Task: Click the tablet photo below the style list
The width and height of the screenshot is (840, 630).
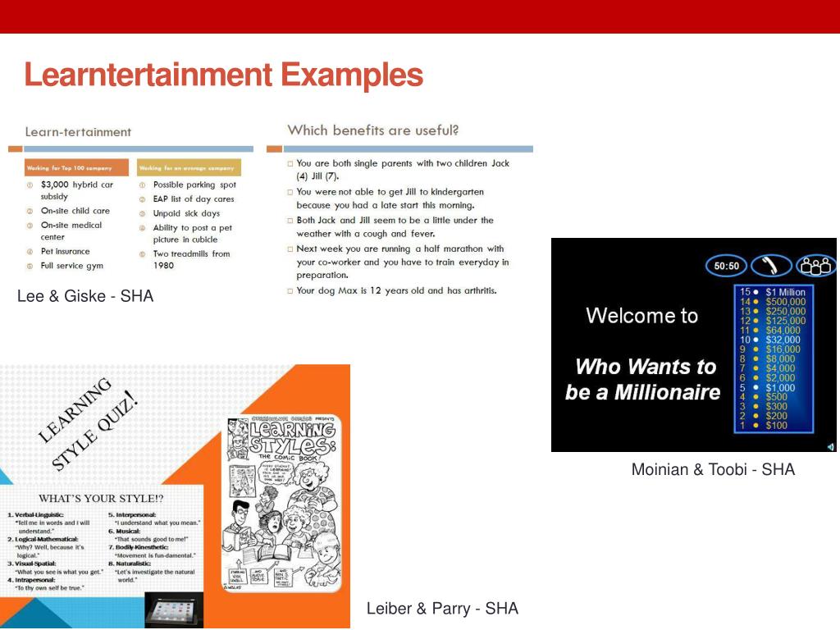Action: click(x=174, y=609)
